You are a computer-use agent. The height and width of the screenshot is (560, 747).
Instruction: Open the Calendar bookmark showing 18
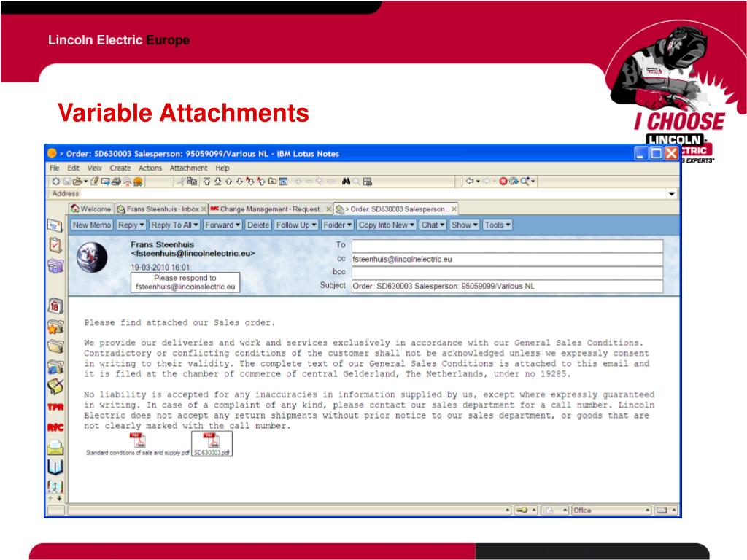tap(55, 306)
